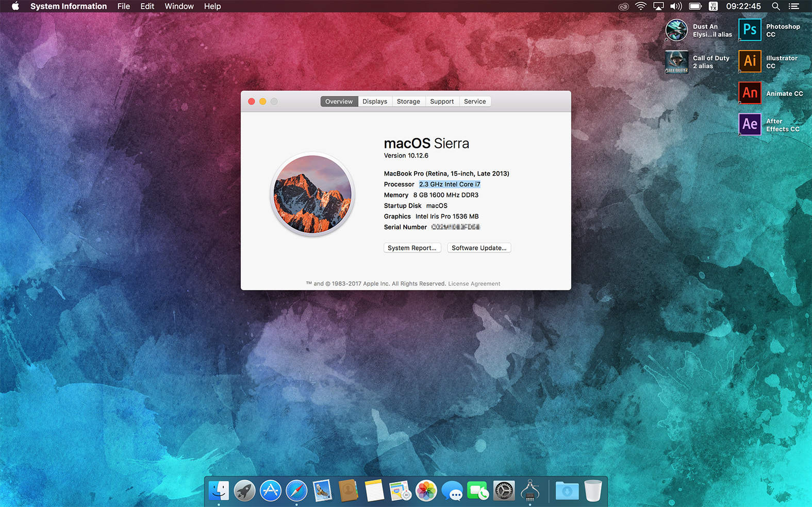Switch to the Storage tab
Image resolution: width=812 pixels, height=507 pixels.
coord(408,102)
